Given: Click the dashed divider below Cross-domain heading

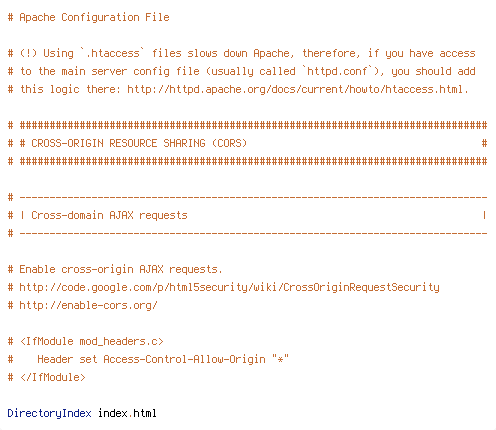Looking at the screenshot, I should pos(248,233).
